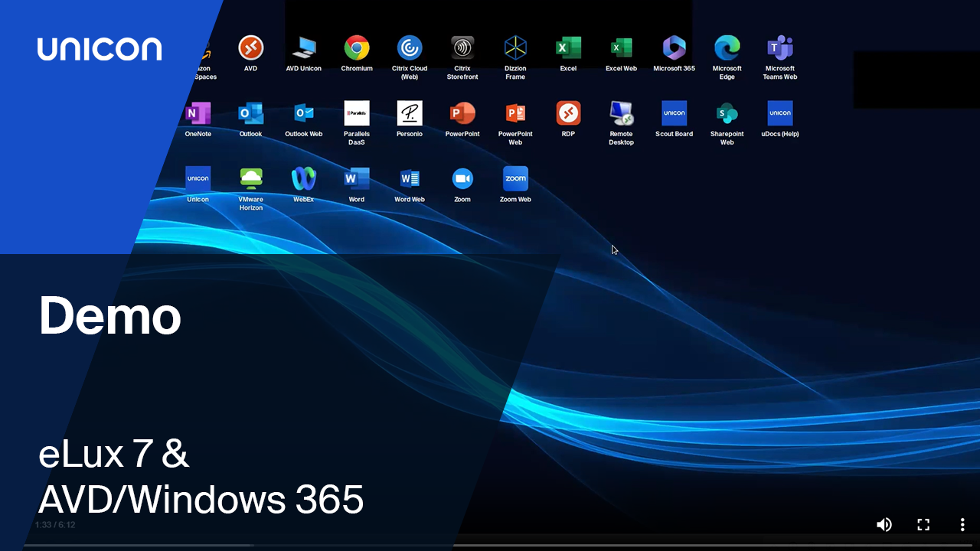
Task: Open the Parallels DaaS icon
Action: (x=357, y=113)
